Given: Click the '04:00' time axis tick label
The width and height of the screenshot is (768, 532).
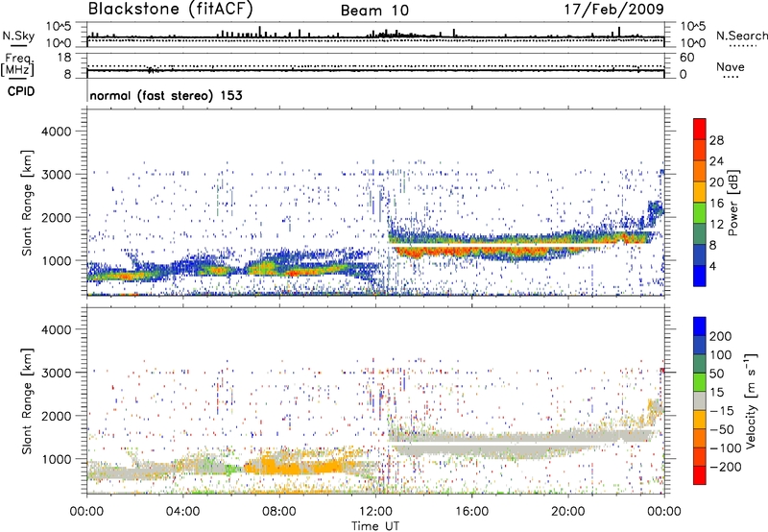Looking at the screenshot, I should click(x=183, y=512).
